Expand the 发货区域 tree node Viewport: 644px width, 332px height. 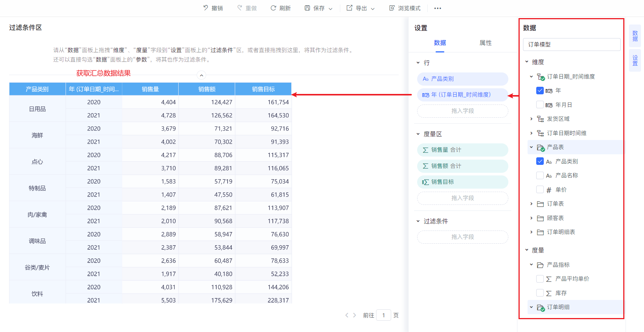(x=531, y=119)
